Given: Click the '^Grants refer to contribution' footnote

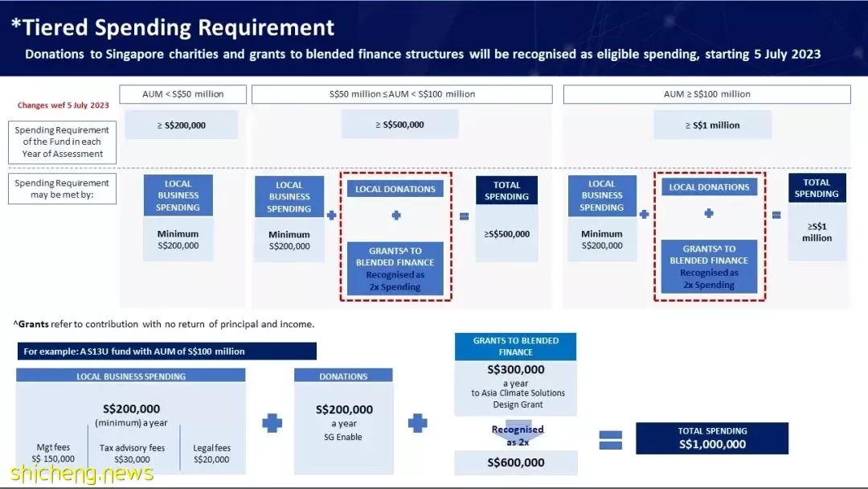Looking at the screenshot, I should pyautogui.click(x=164, y=324).
